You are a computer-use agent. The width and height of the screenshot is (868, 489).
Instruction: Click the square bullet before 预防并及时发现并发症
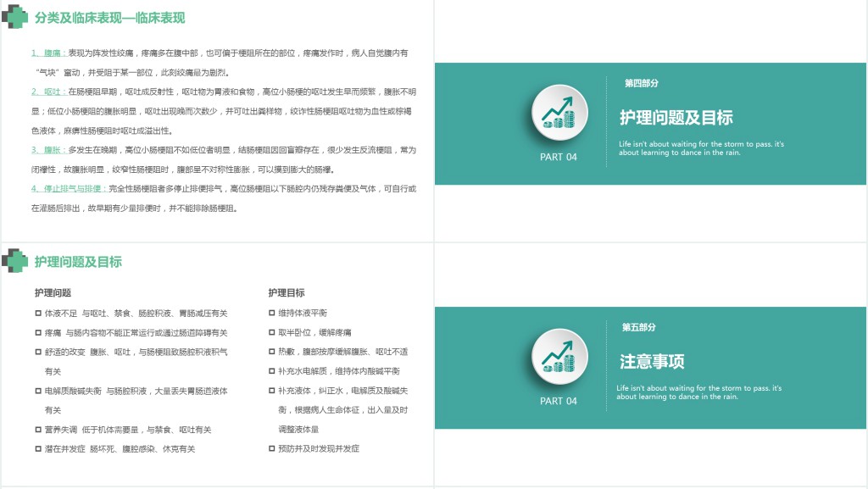272,449
